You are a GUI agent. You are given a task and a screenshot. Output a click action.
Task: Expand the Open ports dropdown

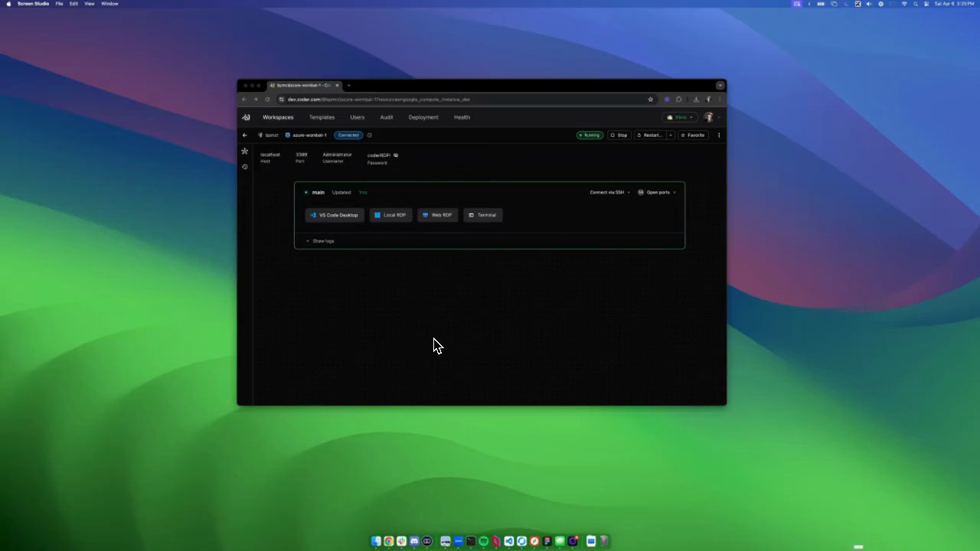pos(657,193)
